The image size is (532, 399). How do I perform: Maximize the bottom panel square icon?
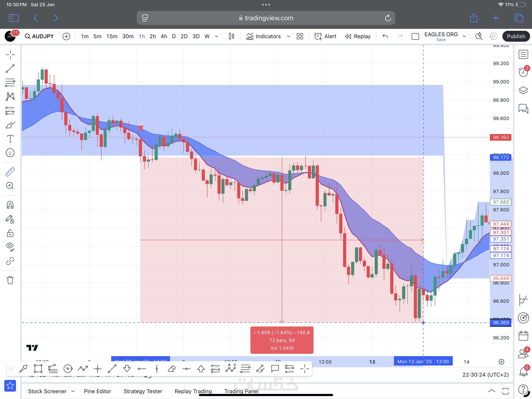point(505,391)
